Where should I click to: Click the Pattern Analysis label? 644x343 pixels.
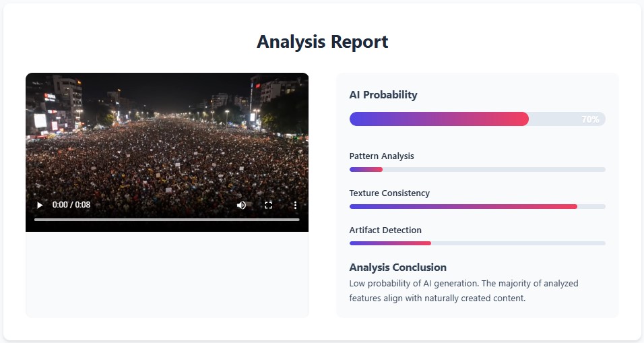point(381,156)
